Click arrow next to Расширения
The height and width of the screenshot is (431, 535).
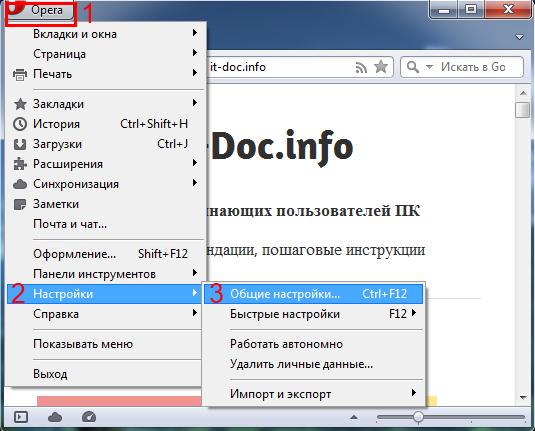(195, 162)
